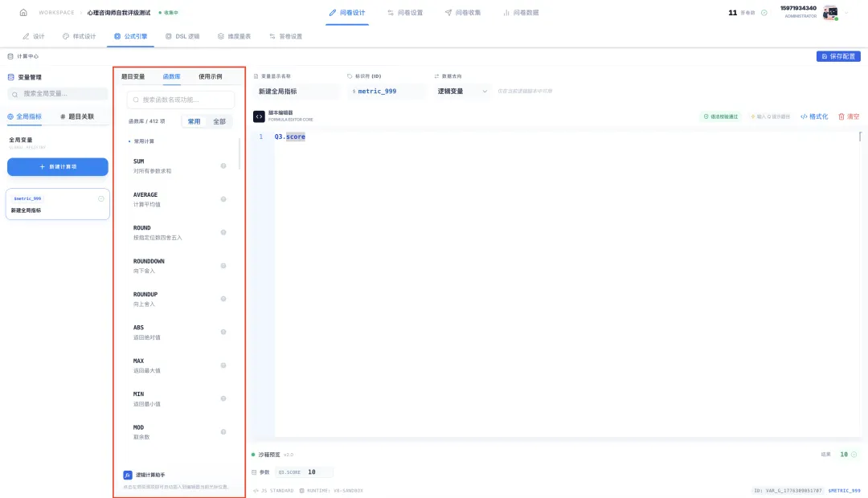
Task: Open the user avatar menu
Action: tap(829, 12)
